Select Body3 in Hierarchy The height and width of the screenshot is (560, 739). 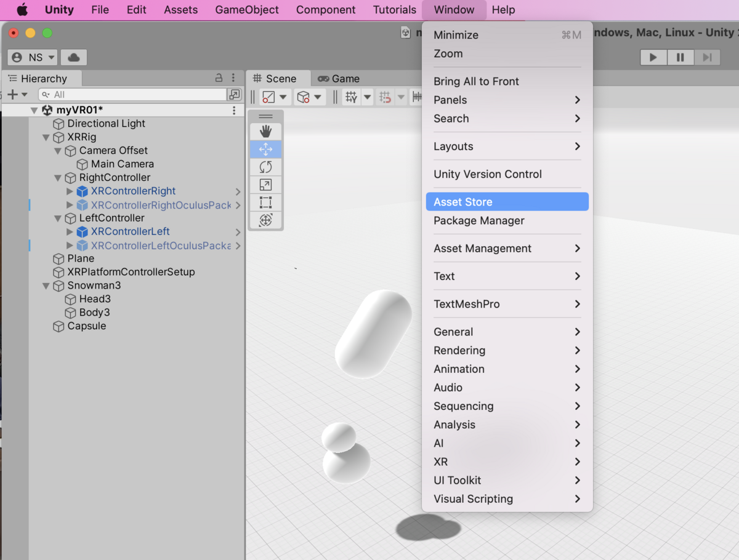coord(95,313)
